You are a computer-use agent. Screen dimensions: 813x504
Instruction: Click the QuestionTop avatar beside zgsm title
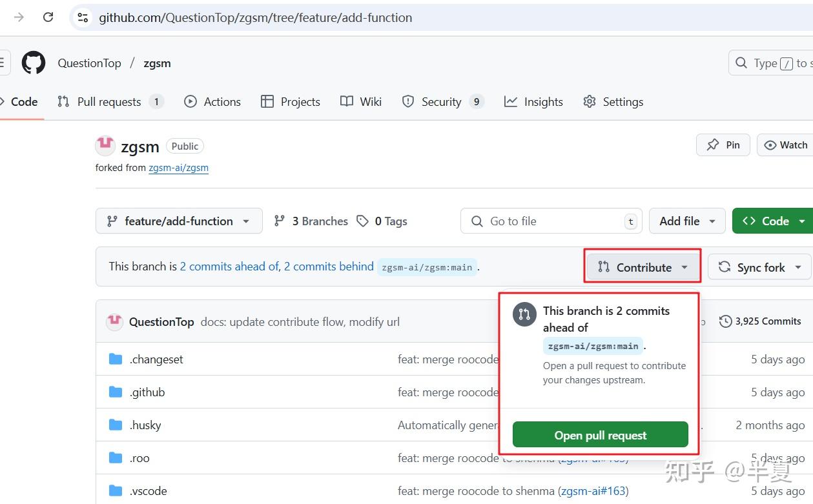click(x=105, y=146)
